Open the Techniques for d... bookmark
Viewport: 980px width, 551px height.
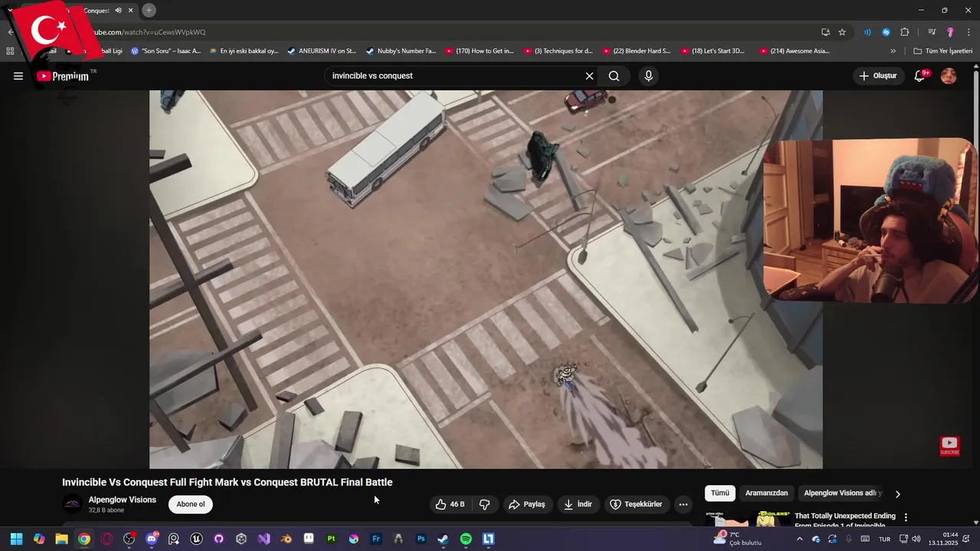point(558,51)
